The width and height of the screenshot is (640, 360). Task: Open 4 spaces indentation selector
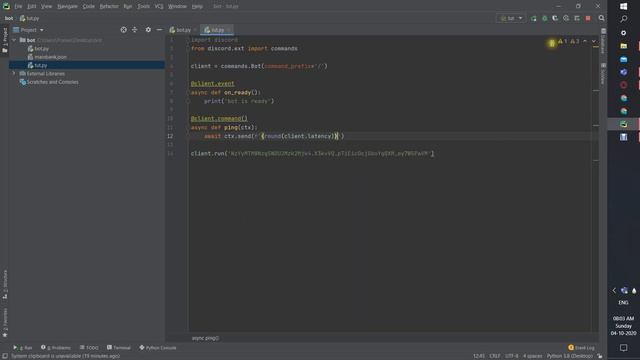point(533,356)
